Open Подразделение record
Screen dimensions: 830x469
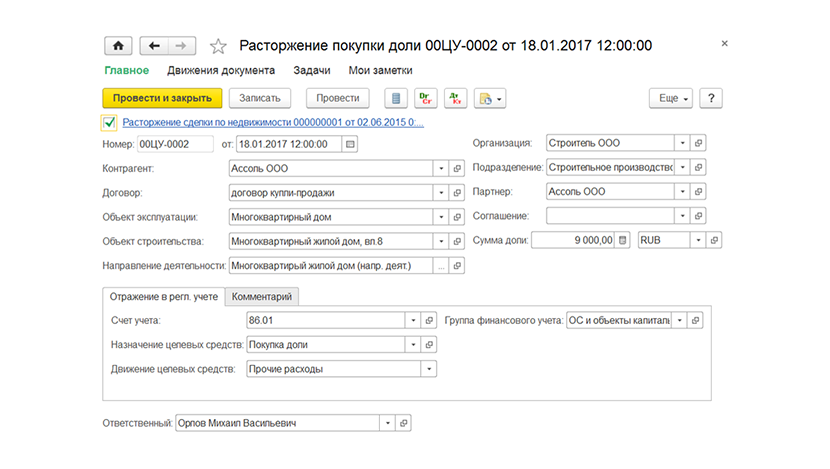698,167
